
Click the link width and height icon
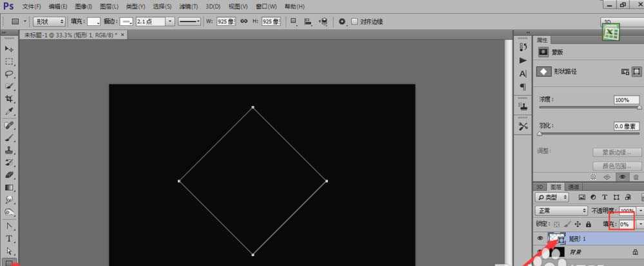coord(244,21)
